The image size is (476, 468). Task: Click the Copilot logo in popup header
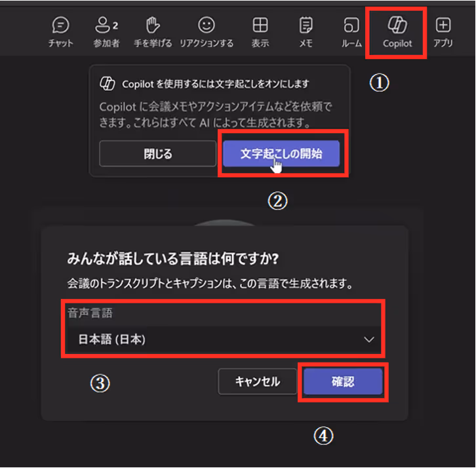tap(108, 83)
